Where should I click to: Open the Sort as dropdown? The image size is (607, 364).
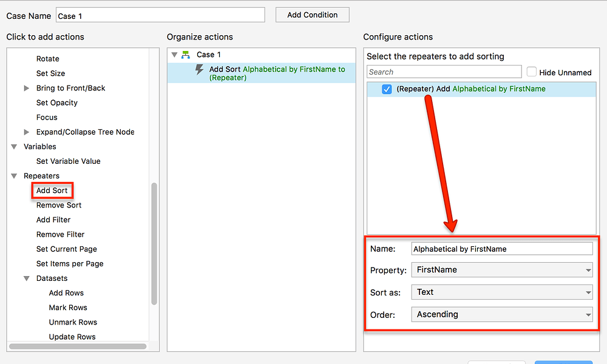click(x=501, y=292)
